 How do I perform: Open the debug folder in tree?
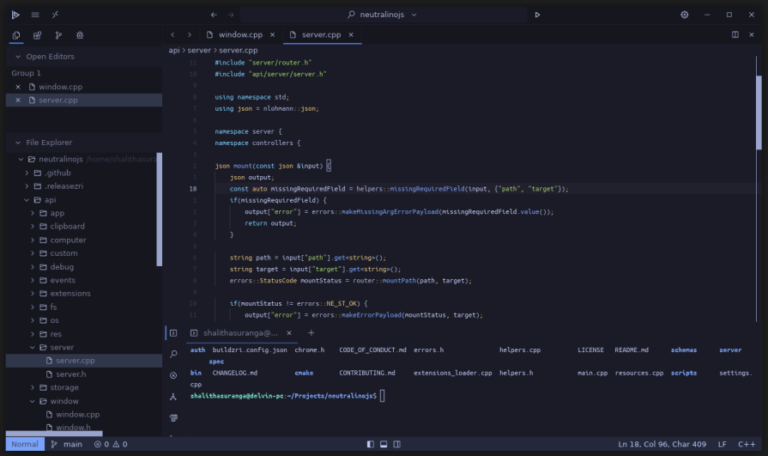62,267
